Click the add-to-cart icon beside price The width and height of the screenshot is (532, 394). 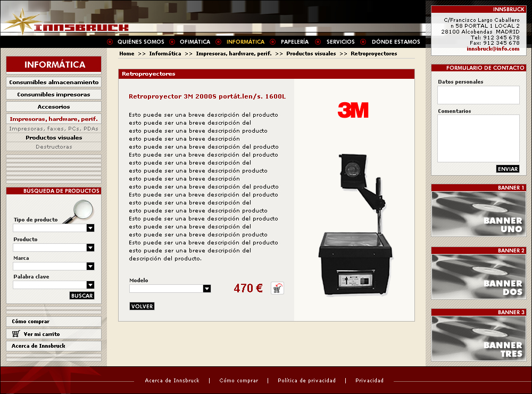tap(277, 288)
